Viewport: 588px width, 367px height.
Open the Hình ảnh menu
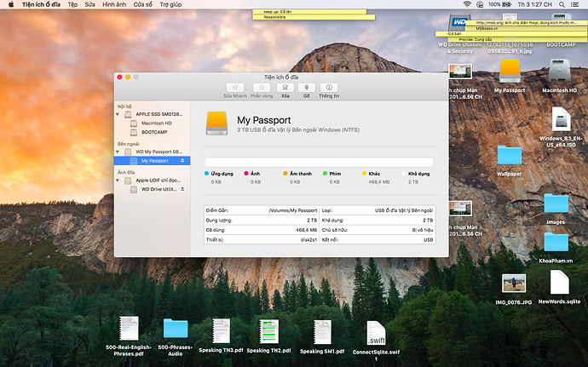(114, 4)
